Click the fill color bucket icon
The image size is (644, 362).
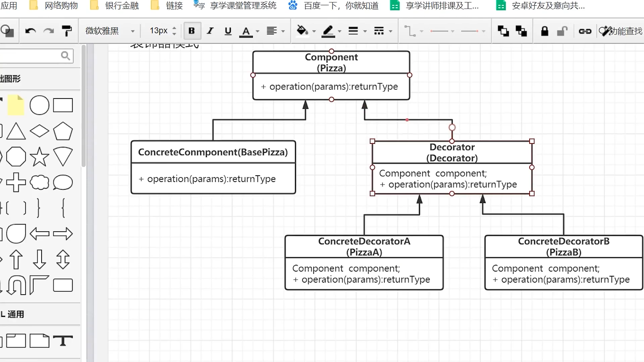point(302,31)
